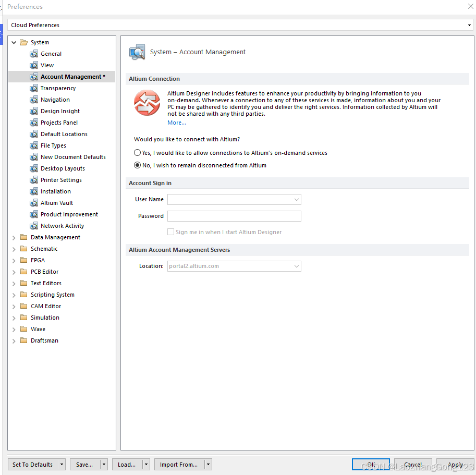The height and width of the screenshot is (475, 476).
Task: Open the Load dropdown arrow
Action: pos(146,465)
